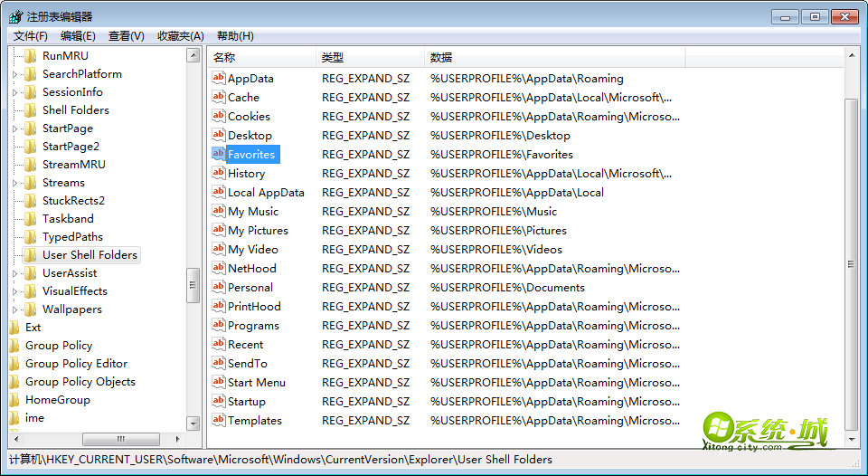Viewport: 868px width, 476px height.
Task: Click the Local AppData value icon
Action: [219, 192]
